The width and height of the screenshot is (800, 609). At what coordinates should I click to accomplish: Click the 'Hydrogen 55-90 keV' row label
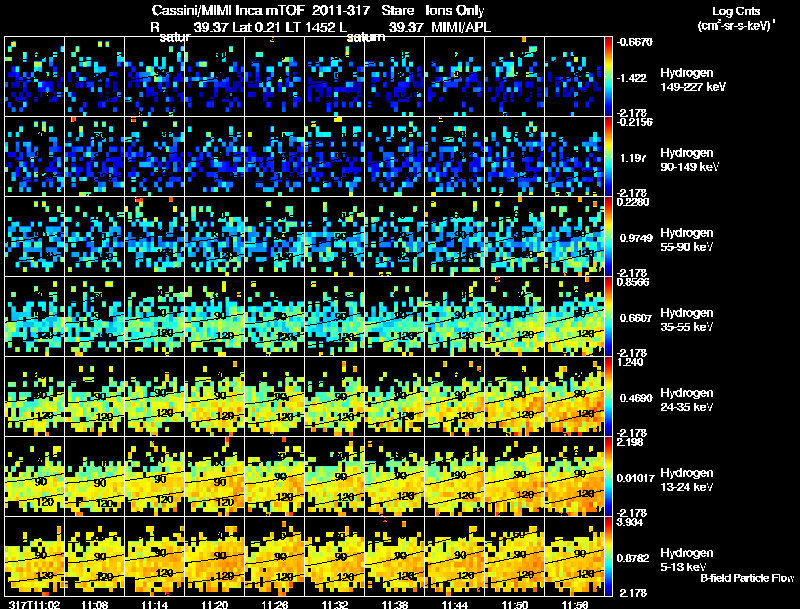(687, 240)
